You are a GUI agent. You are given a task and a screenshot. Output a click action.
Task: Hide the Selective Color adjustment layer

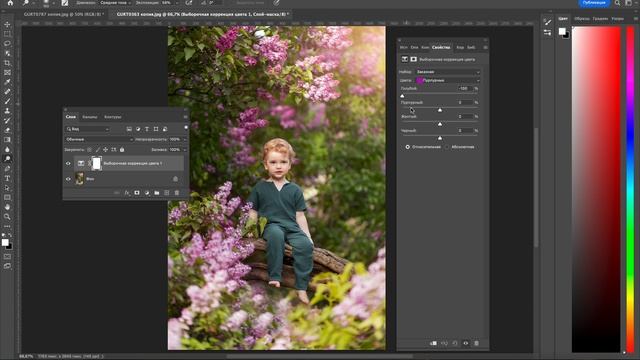68,164
